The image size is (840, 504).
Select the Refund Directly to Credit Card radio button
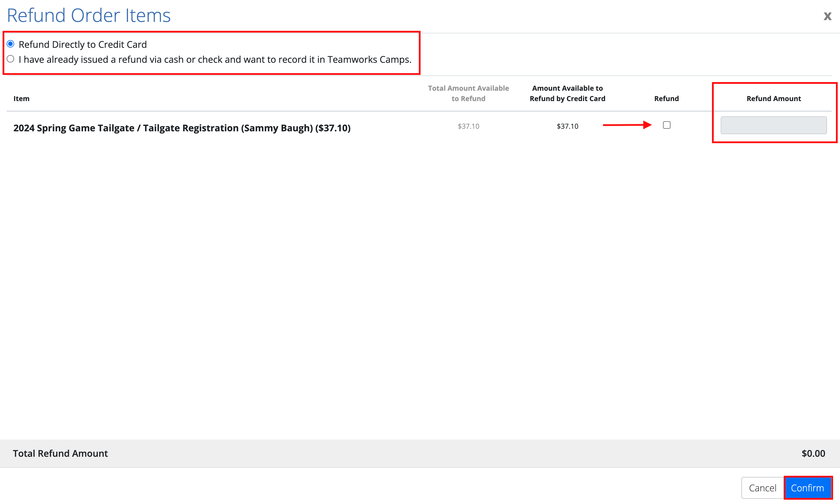(x=11, y=44)
